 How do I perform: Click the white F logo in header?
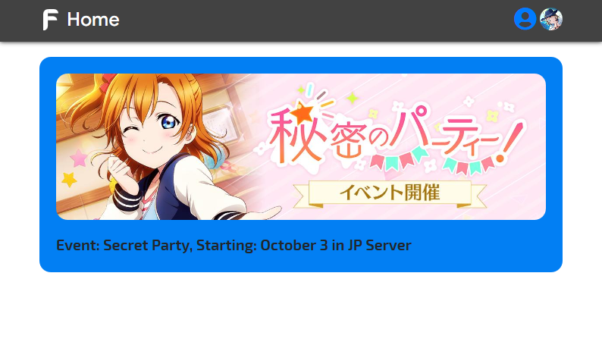pyautogui.click(x=50, y=20)
